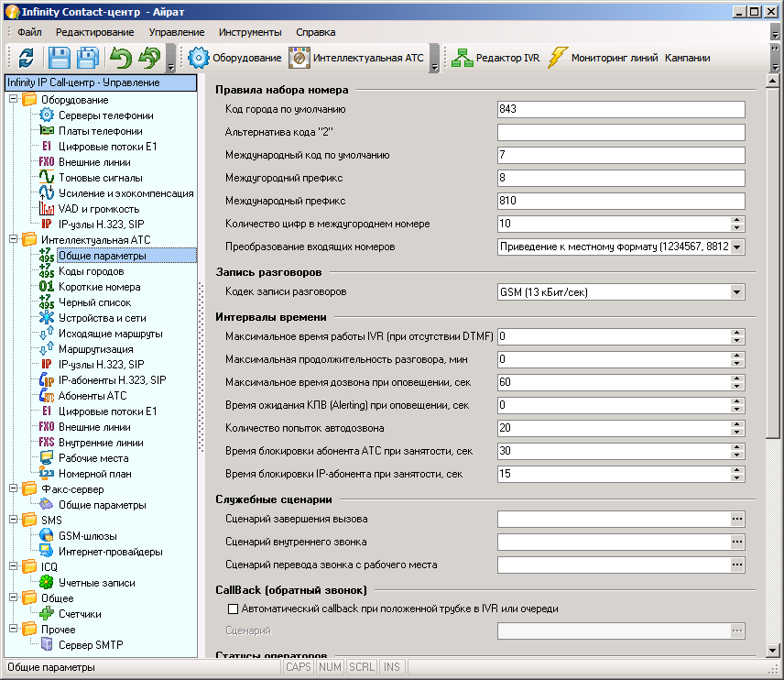Collapse the SMS folder node

point(14,520)
